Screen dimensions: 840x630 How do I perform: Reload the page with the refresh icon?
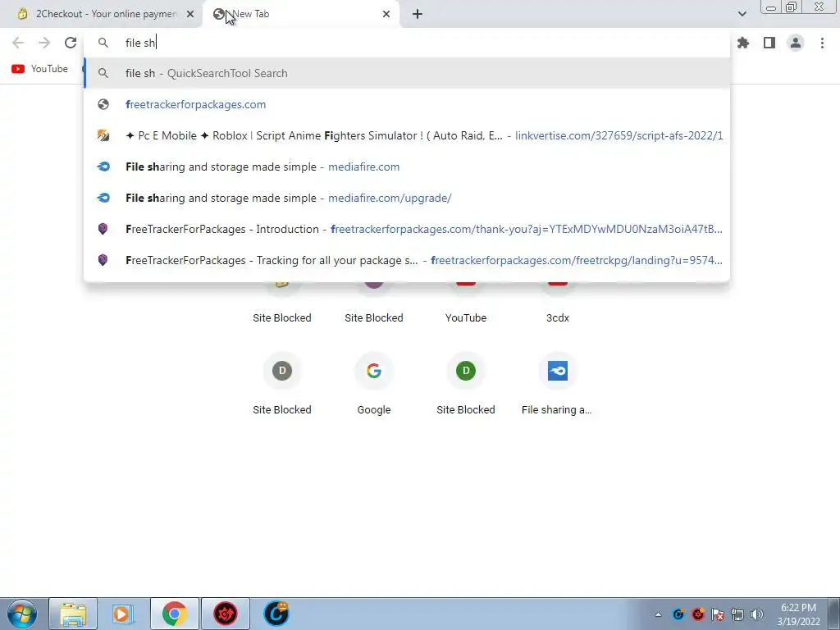tap(71, 43)
